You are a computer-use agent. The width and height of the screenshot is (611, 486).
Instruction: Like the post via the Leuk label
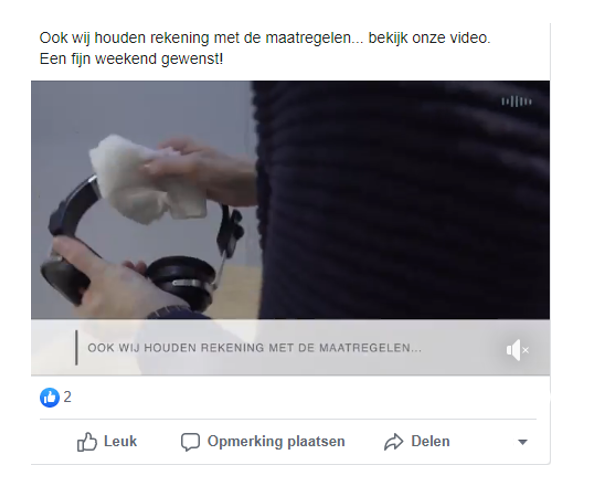tap(120, 442)
